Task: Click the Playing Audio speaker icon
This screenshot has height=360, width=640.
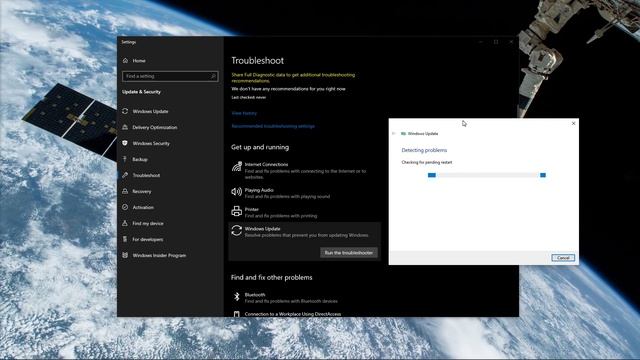Action: click(x=237, y=192)
